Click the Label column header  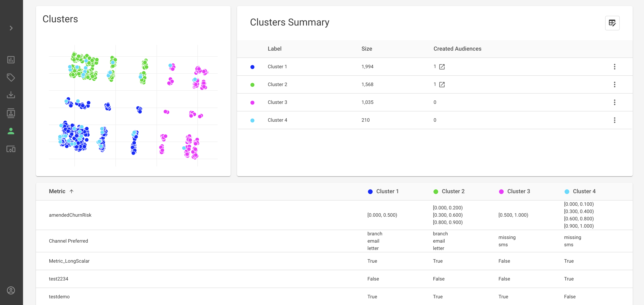tap(274, 49)
